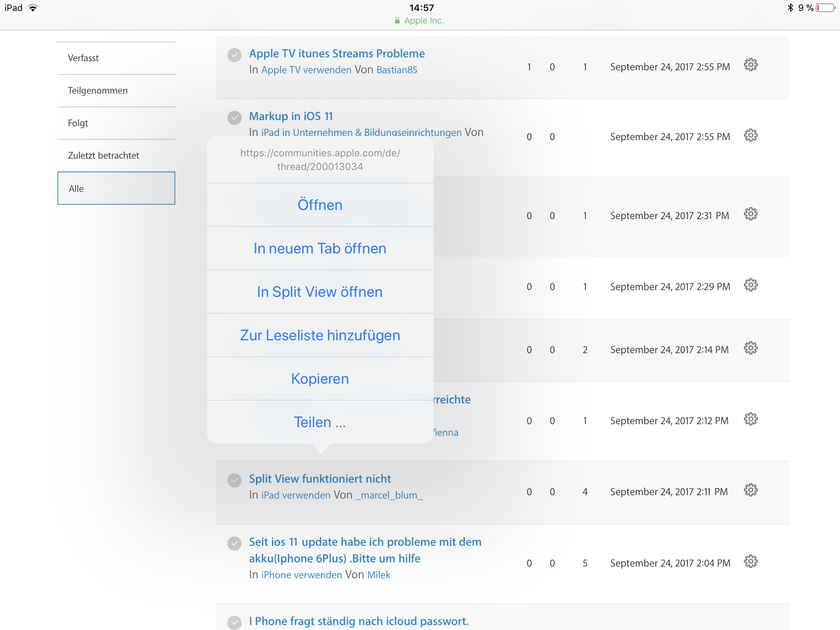The image size is (840, 630).
Task: Open user profile link Bastian85
Action: pyautogui.click(x=397, y=70)
